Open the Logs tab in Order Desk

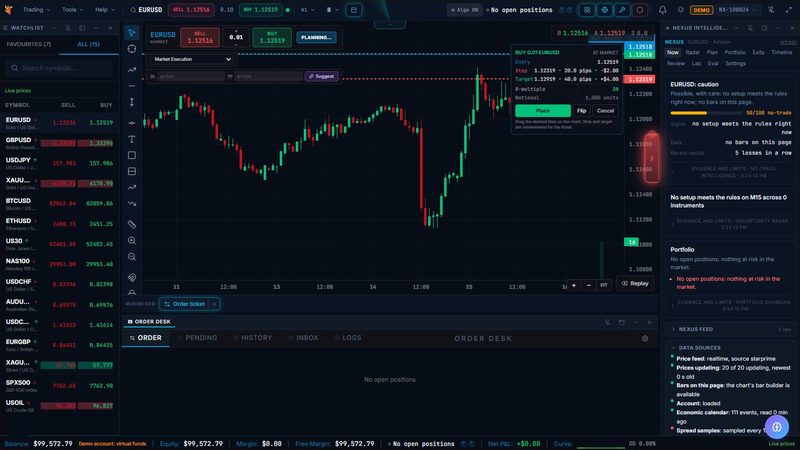(x=348, y=338)
